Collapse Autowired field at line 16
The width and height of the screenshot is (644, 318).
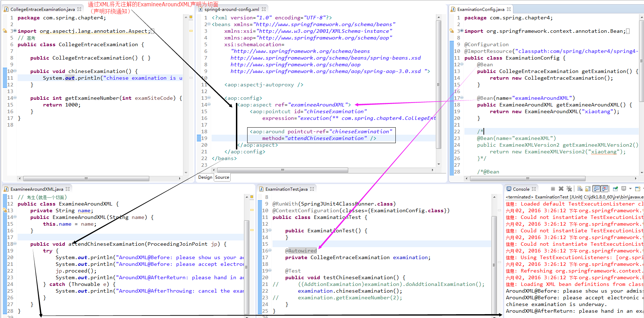point(270,251)
